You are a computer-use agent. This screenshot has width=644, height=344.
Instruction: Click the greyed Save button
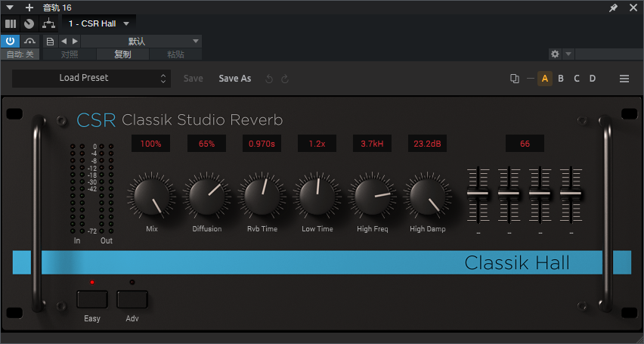(x=193, y=79)
